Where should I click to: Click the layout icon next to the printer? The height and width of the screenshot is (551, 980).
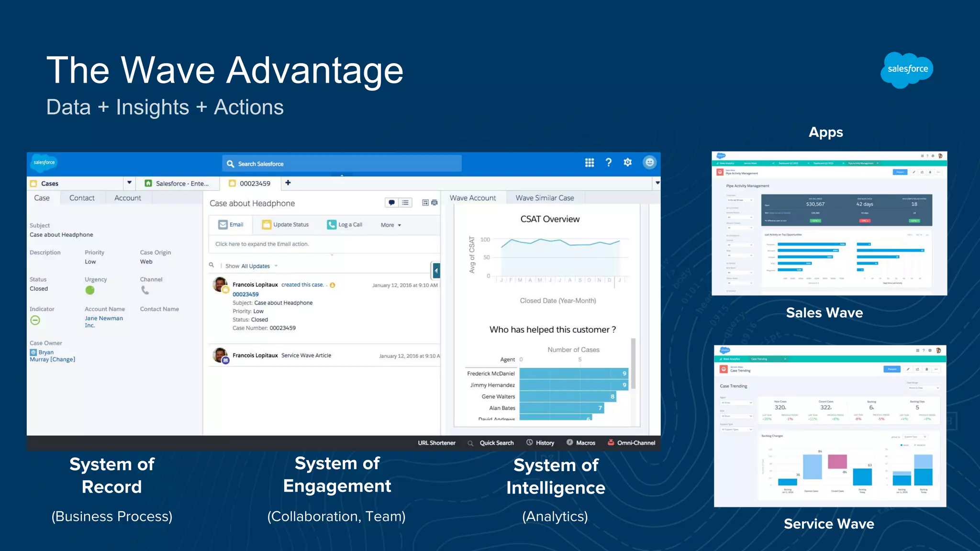pos(425,203)
